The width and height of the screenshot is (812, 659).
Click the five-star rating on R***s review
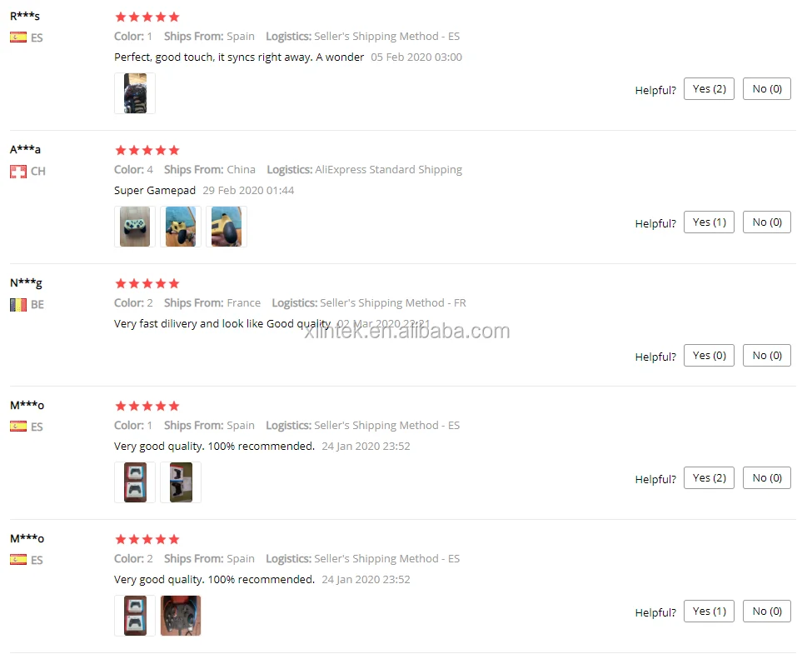147,17
